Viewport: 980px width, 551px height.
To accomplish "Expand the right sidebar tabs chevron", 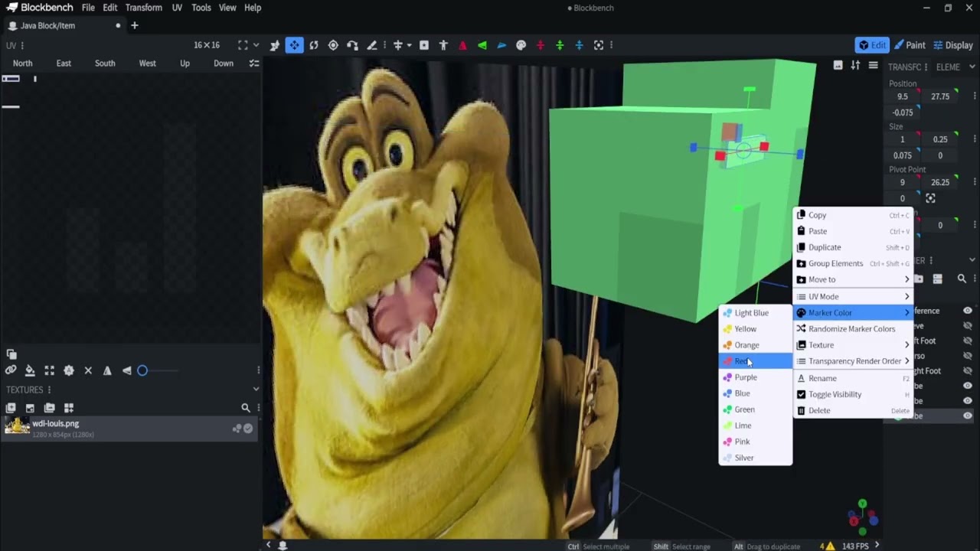I will click(972, 67).
